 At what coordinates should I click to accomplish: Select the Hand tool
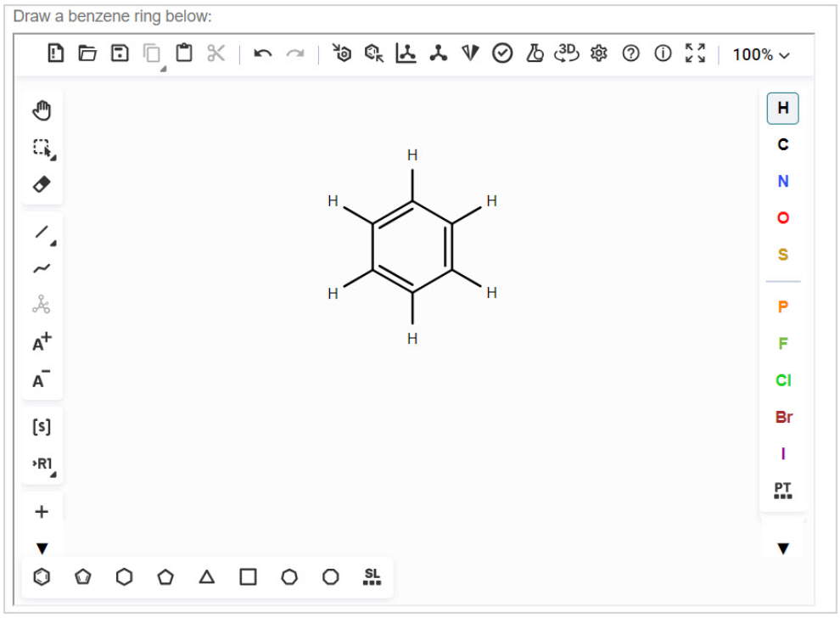tap(42, 110)
